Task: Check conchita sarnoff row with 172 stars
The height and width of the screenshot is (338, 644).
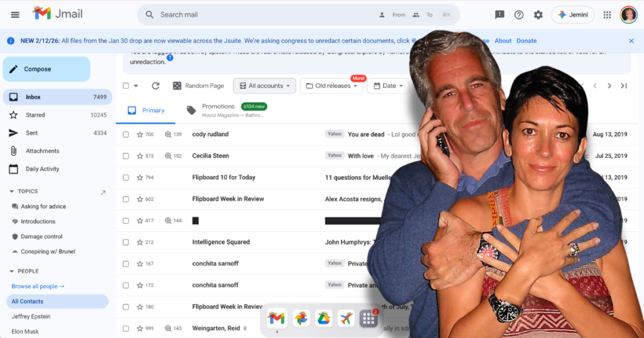Action: point(126,285)
